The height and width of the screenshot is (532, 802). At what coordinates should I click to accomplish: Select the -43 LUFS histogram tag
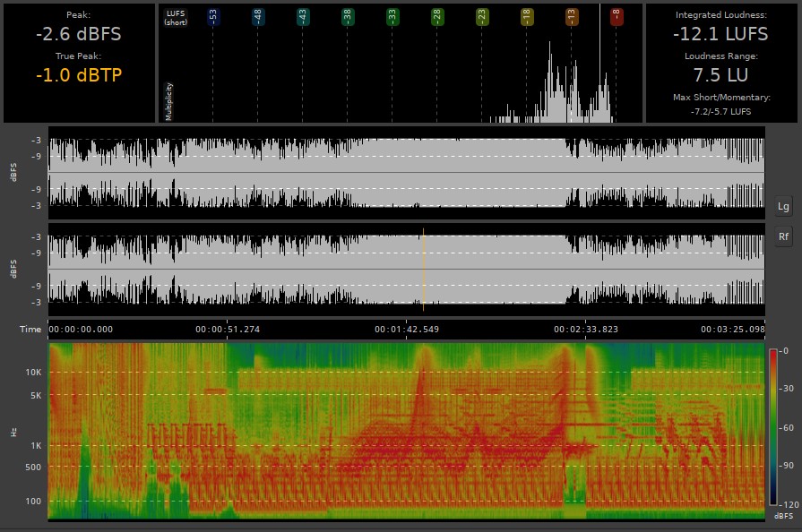302,16
